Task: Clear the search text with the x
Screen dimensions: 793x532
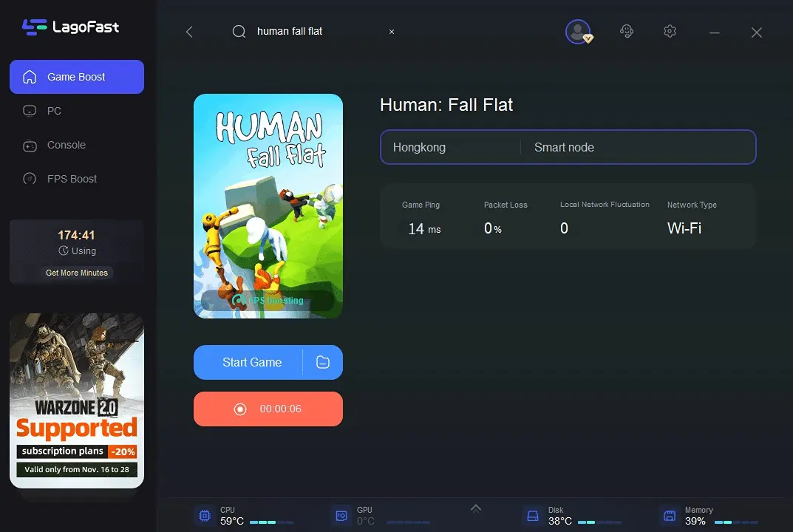Action: 392,32
